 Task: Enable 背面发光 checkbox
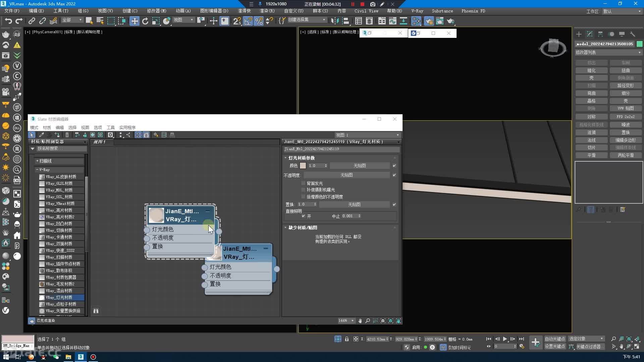point(303,183)
